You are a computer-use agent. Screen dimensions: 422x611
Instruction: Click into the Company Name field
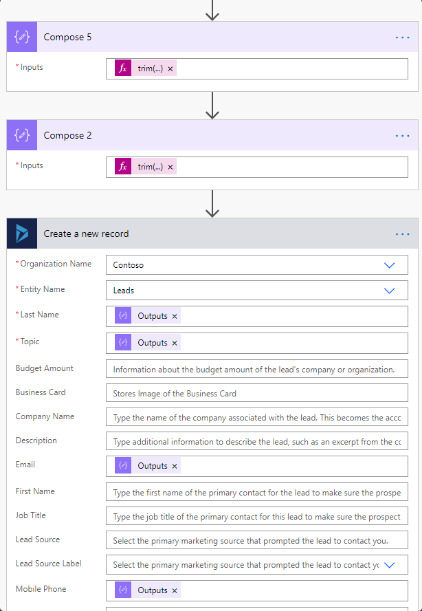coord(257,417)
